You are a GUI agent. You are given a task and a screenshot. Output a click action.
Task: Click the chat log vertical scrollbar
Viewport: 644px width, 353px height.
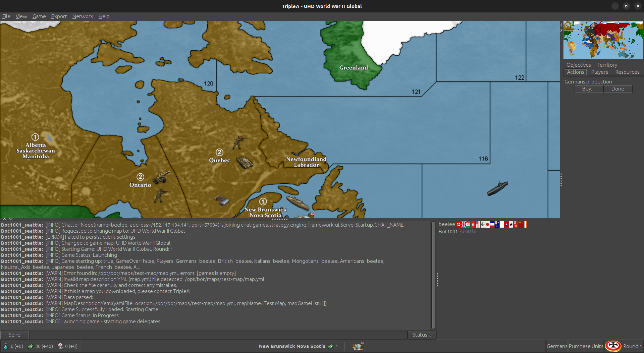click(433, 275)
